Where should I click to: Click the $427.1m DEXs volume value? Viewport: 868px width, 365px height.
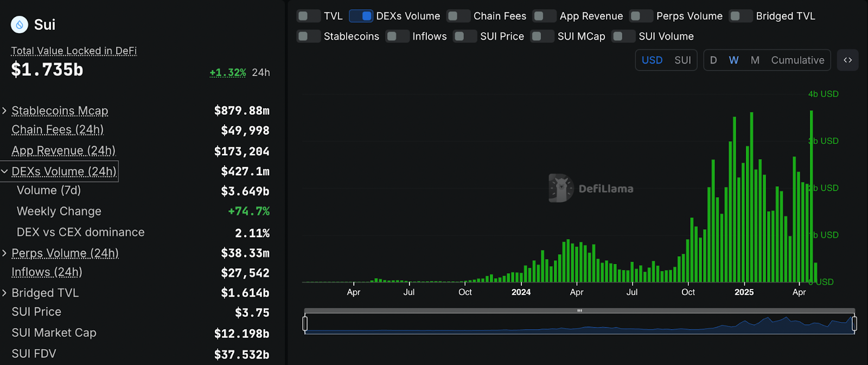[x=245, y=172]
